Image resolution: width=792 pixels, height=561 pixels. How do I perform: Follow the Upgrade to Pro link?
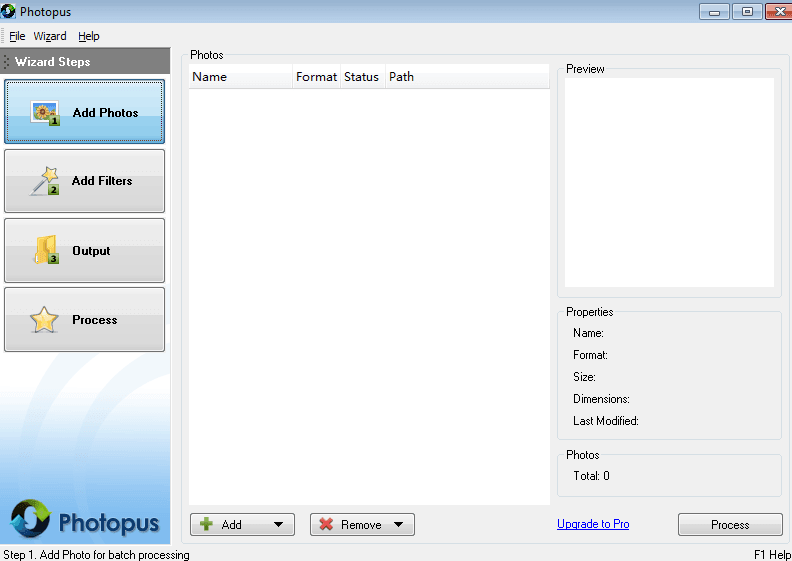[593, 524]
